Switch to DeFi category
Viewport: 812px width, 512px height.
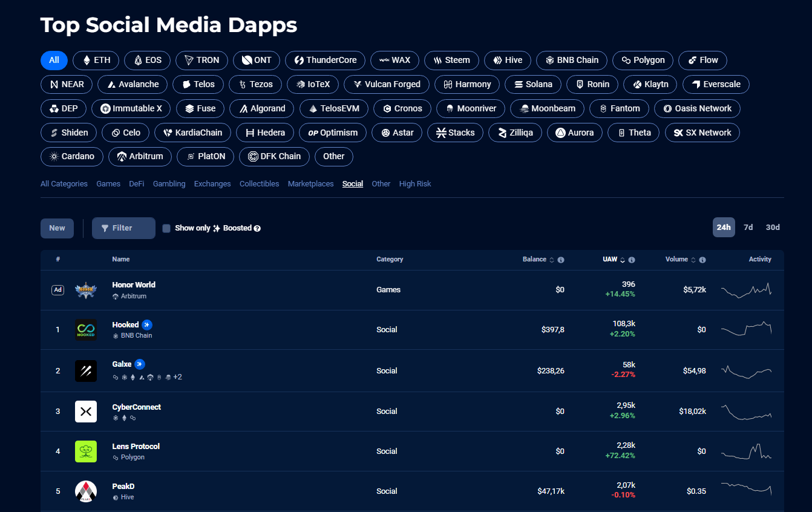(137, 184)
